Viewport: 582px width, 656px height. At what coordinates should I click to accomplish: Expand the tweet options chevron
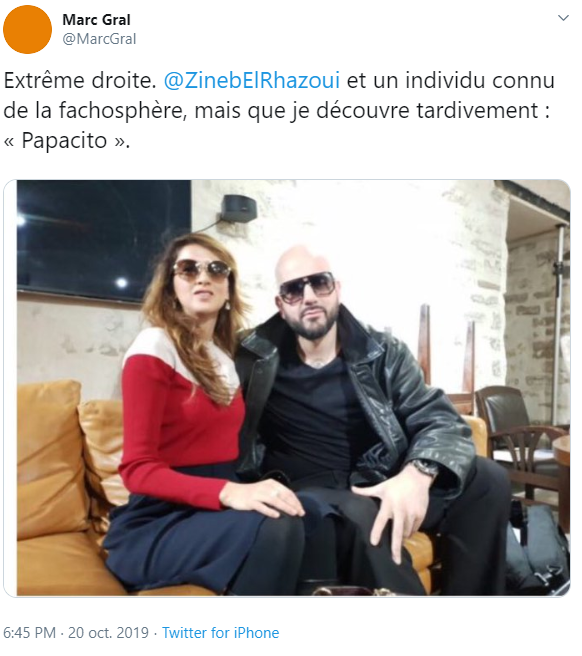click(x=564, y=18)
